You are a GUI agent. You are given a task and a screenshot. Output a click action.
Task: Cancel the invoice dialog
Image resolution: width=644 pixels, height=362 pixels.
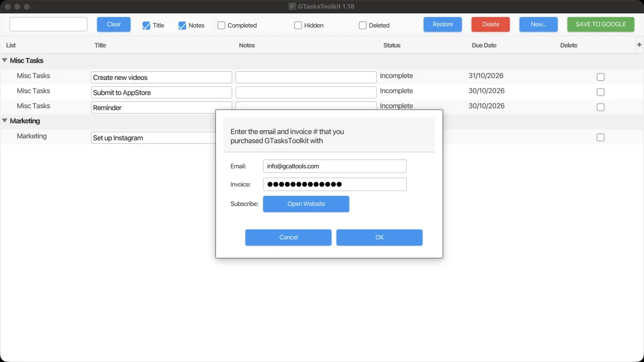tap(288, 238)
